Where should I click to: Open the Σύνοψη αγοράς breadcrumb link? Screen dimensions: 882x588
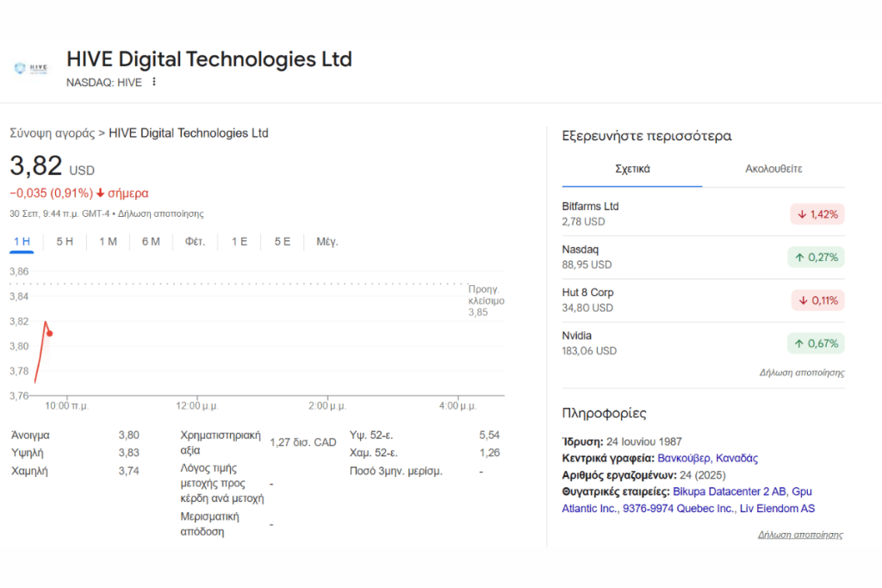click(53, 133)
